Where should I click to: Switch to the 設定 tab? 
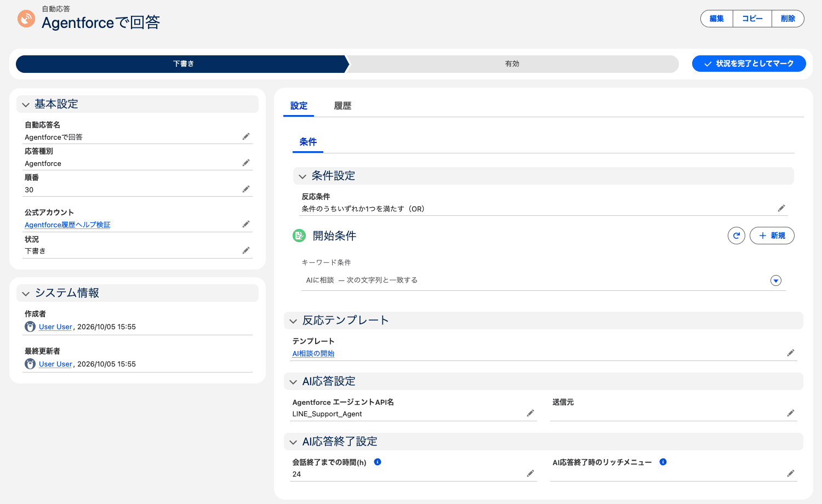pyautogui.click(x=299, y=106)
